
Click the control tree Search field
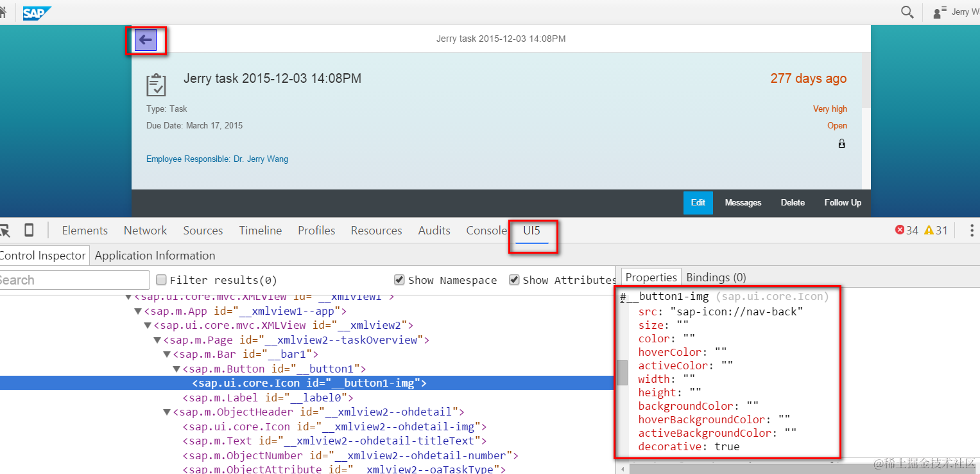click(x=74, y=280)
